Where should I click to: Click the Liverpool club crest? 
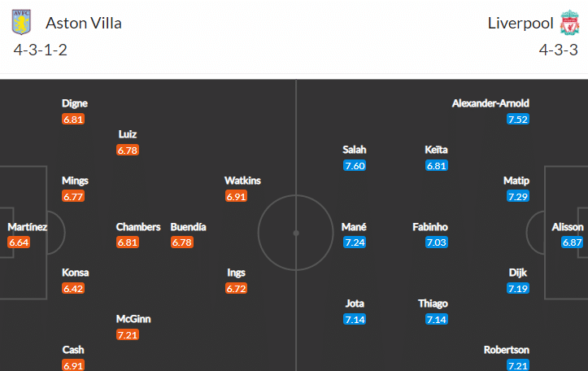click(568, 23)
